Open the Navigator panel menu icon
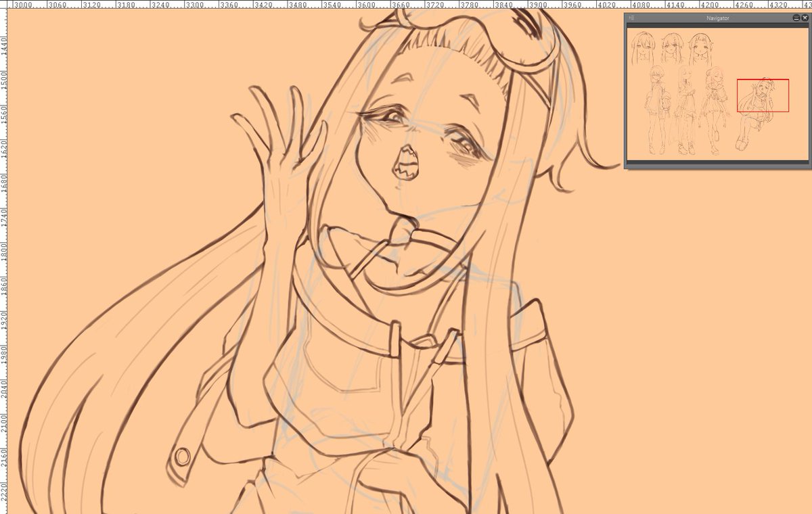Screen dimensions: 812x514 (631, 18)
